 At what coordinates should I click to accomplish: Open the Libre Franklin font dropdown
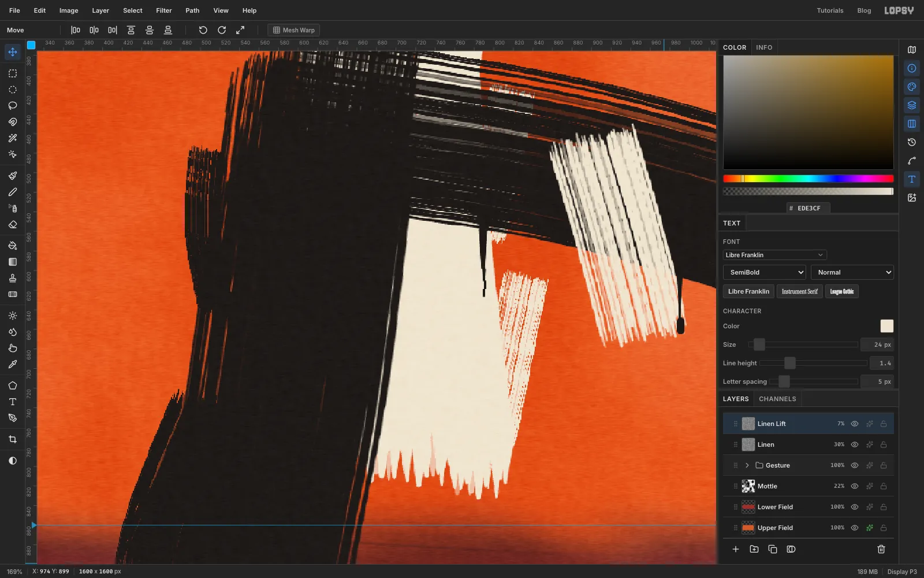(x=774, y=255)
